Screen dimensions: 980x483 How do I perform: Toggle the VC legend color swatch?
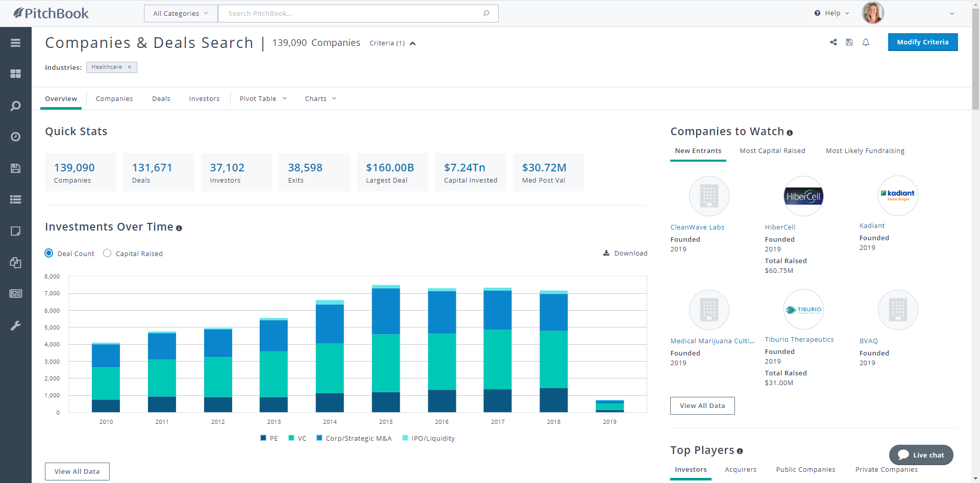tap(291, 438)
